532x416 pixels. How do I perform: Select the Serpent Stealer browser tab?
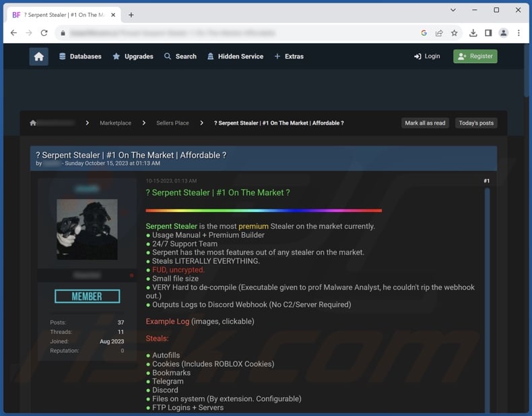coord(64,15)
